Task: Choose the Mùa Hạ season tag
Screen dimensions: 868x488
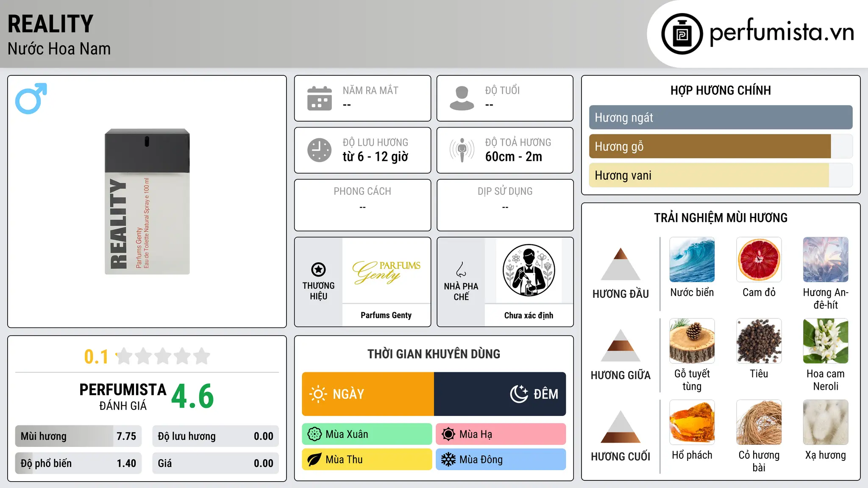Action: pyautogui.click(x=501, y=434)
